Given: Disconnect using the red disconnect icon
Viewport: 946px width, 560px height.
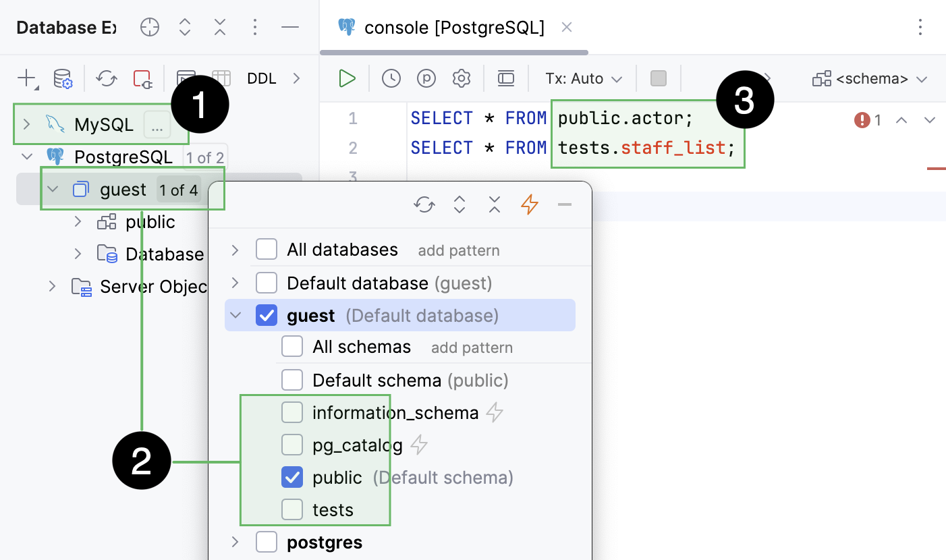Looking at the screenshot, I should pos(142,78).
